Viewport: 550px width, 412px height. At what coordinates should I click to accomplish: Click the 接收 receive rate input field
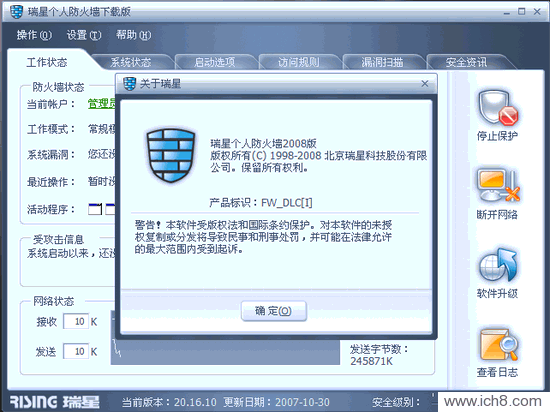click(x=76, y=321)
